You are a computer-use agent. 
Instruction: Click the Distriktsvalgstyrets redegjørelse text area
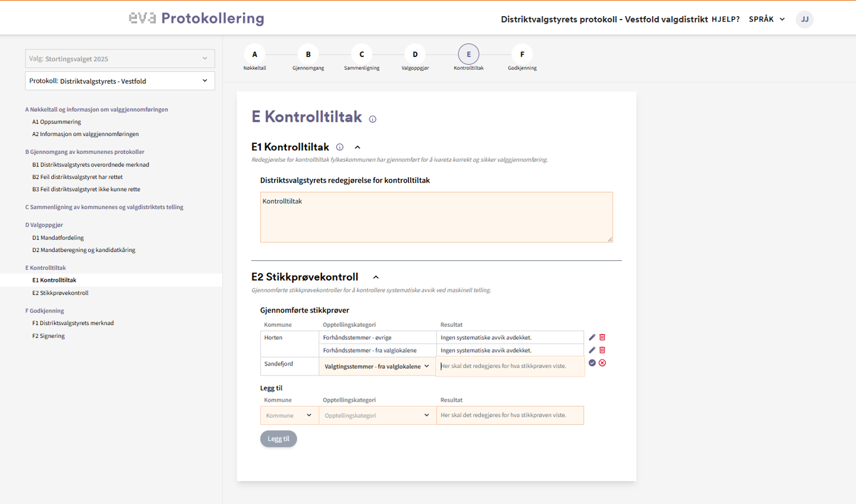tap(436, 217)
